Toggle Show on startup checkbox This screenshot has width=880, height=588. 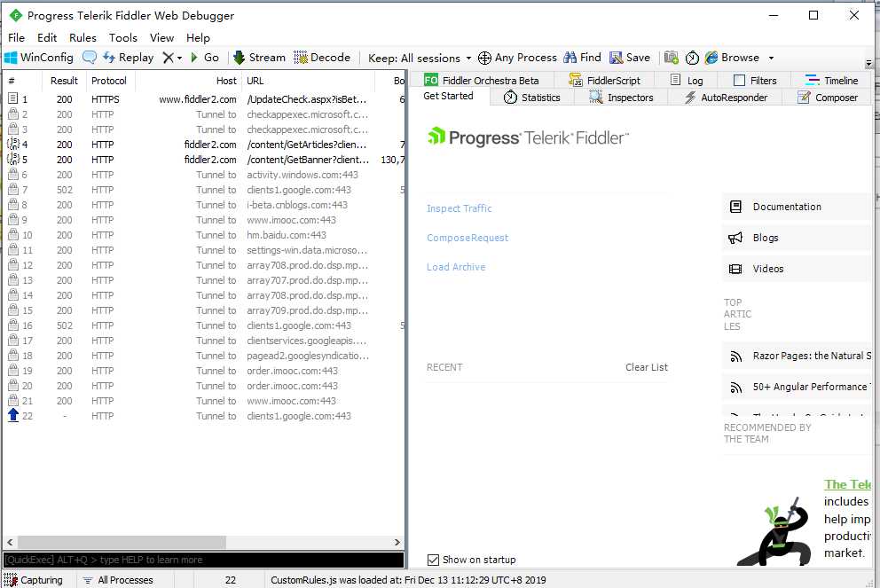[433, 560]
